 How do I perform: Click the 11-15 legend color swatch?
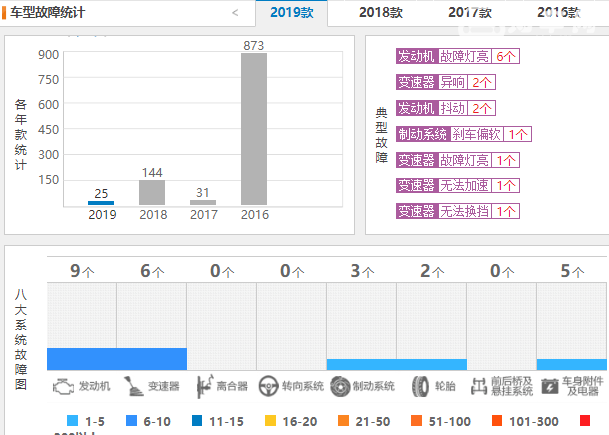click(x=197, y=421)
